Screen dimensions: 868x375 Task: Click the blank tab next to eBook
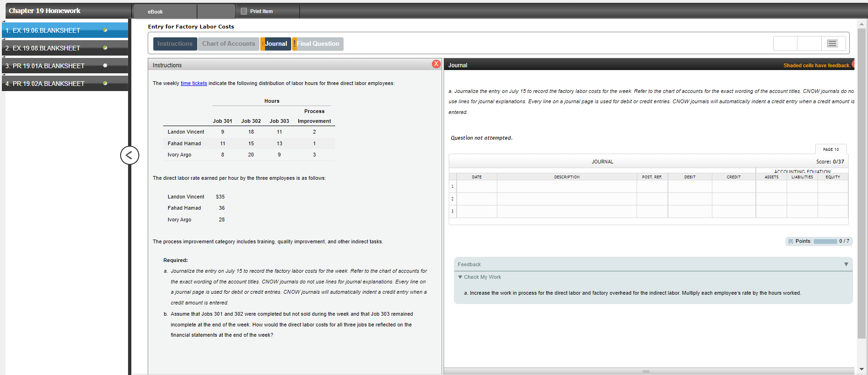click(216, 12)
